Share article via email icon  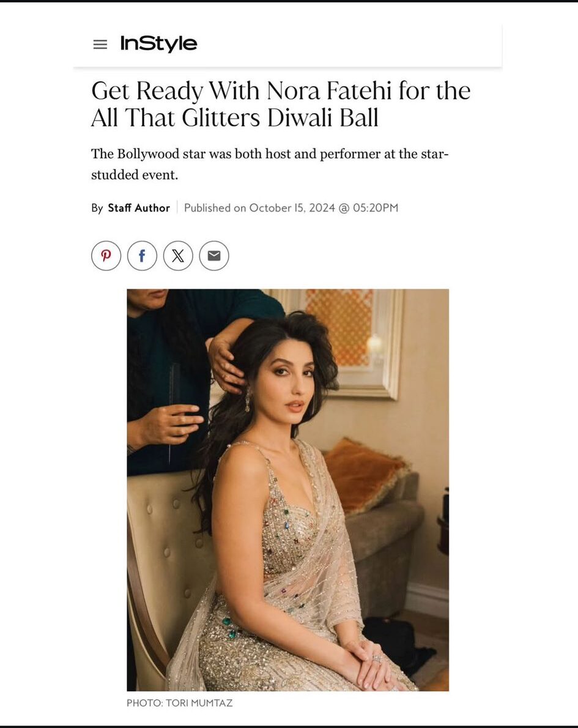[214, 256]
